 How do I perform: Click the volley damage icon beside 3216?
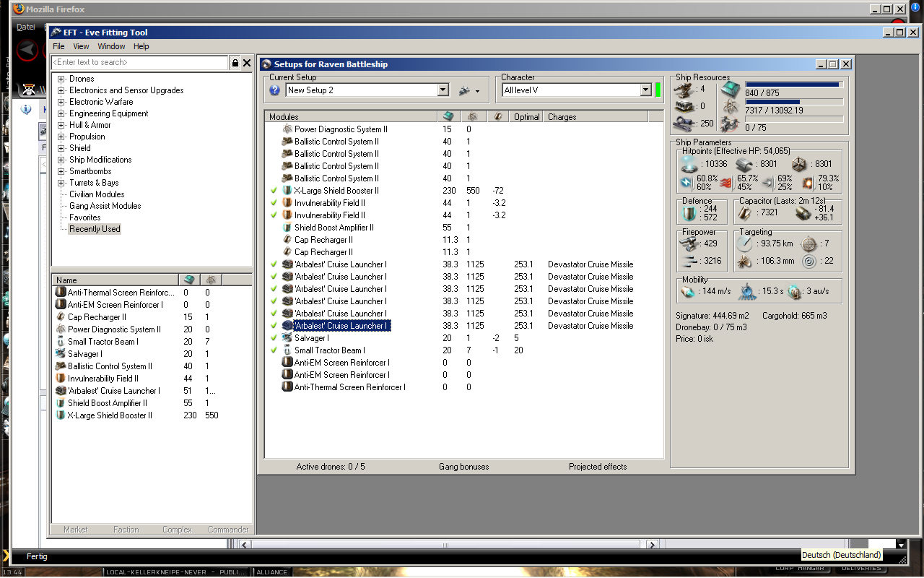pyautogui.click(x=690, y=261)
